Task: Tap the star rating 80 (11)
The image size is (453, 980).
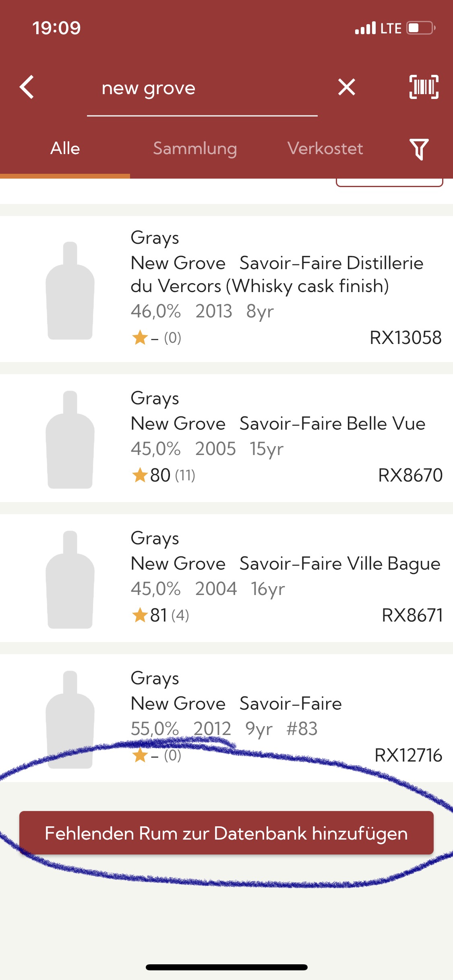Action: (163, 475)
